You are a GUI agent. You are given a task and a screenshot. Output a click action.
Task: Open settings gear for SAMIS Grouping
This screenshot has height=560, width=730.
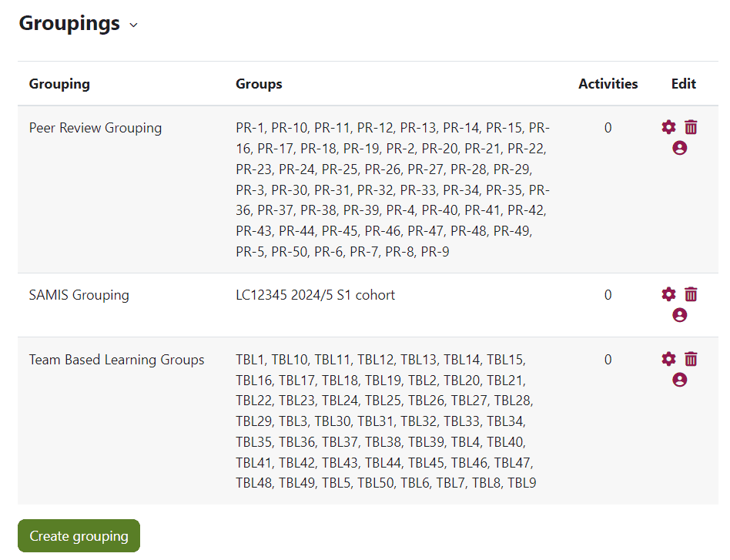point(668,294)
